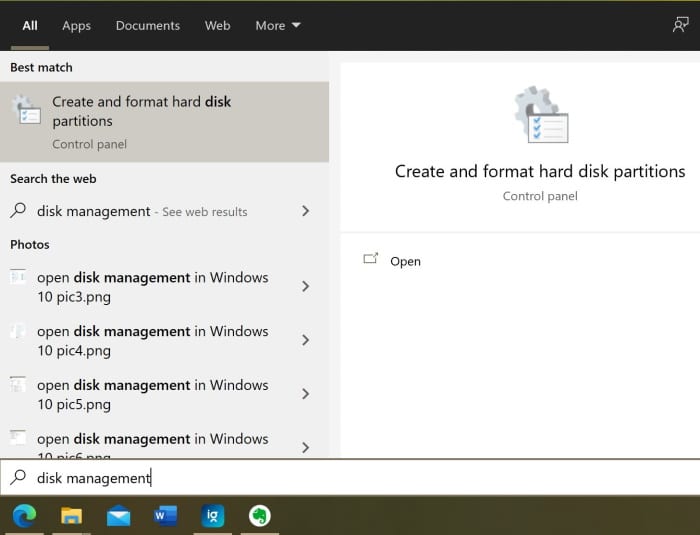
Task: Click the magnifier icon beside web result
Action: 18,210
